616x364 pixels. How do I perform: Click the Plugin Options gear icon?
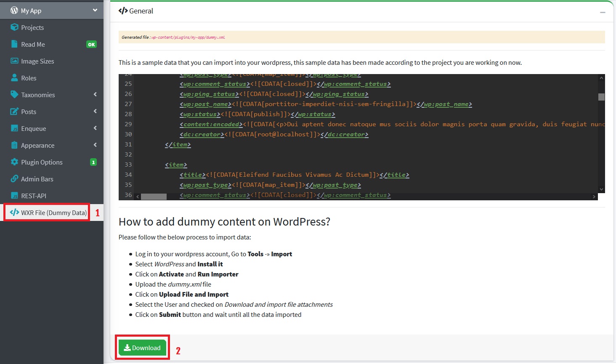(x=14, y=162)
